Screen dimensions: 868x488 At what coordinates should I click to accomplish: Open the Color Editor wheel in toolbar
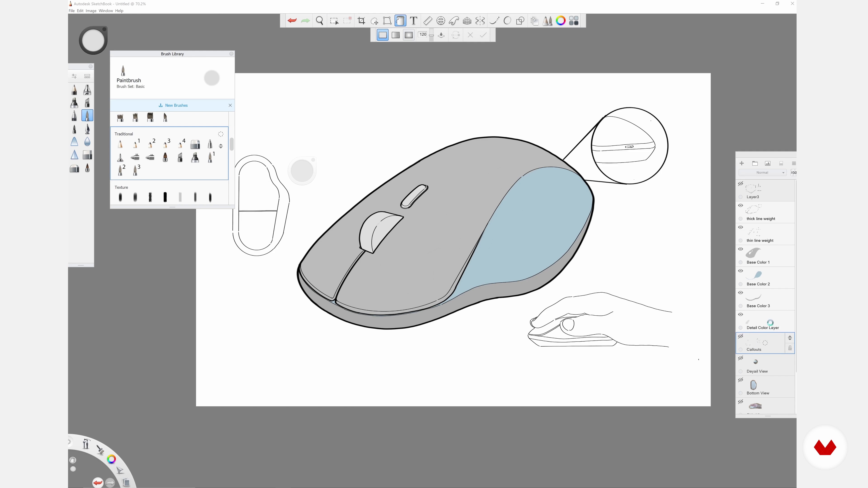click(561, 21)
